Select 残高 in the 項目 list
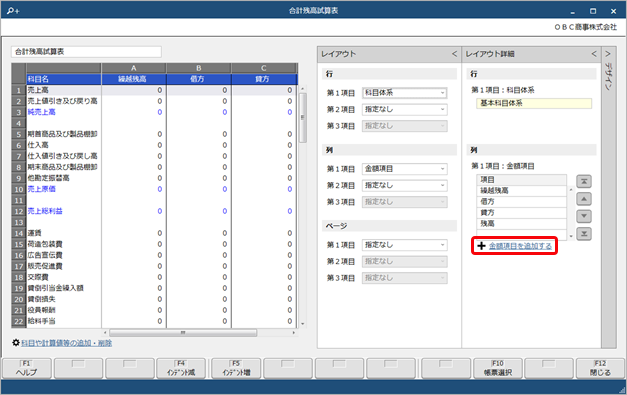The height and width of the screenshot is (395, 627). 521,223
